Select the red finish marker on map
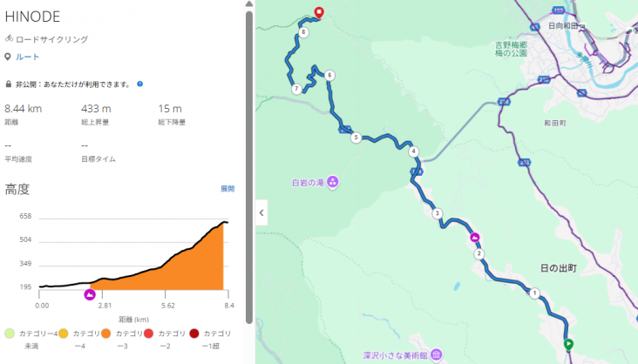The image size is (638, 364). [x=318, y=12]
